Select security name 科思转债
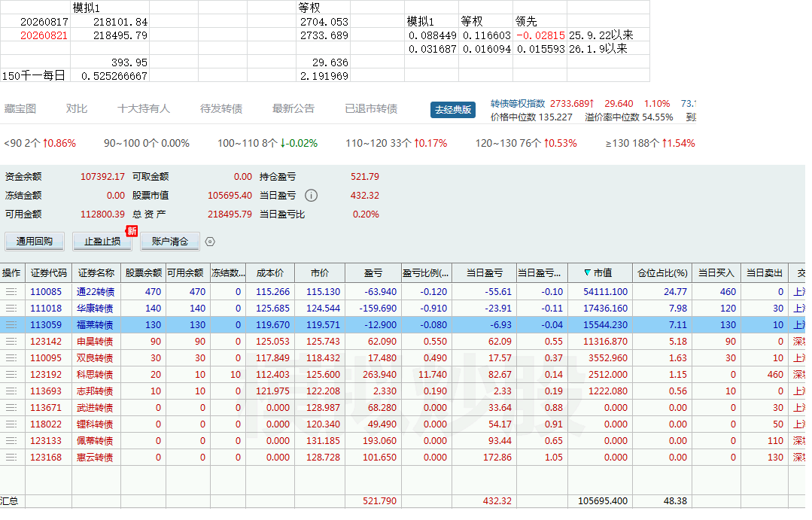Viewport: 812px width, 520px height. point(95,375)
